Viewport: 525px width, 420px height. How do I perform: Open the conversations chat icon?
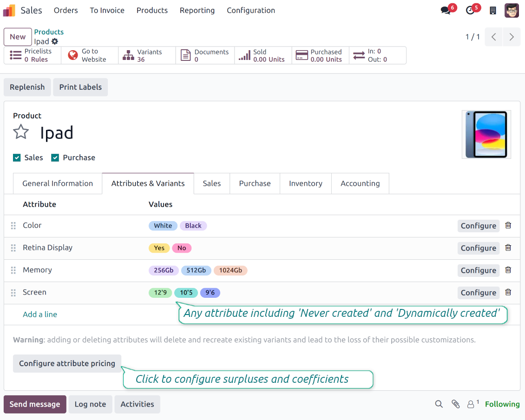click(x=446, y=10)
